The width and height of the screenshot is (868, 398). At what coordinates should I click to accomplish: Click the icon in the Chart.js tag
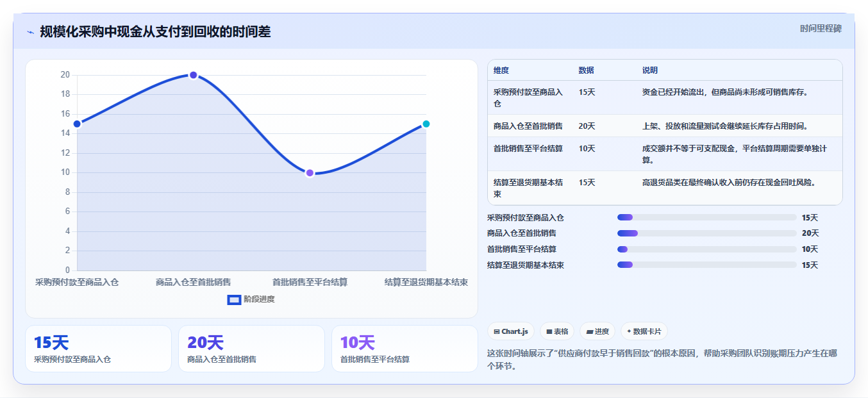coord(497,332)
